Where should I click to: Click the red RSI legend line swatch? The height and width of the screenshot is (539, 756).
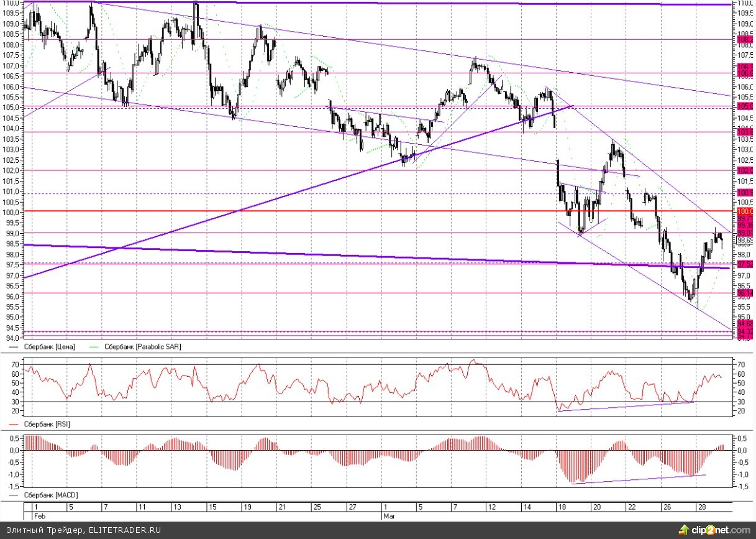[15, 424]
